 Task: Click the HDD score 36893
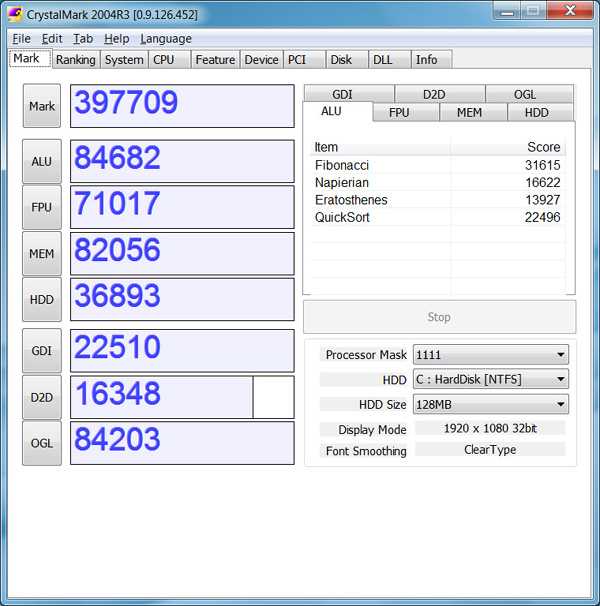pyautogui.click(x=182, y=300)
